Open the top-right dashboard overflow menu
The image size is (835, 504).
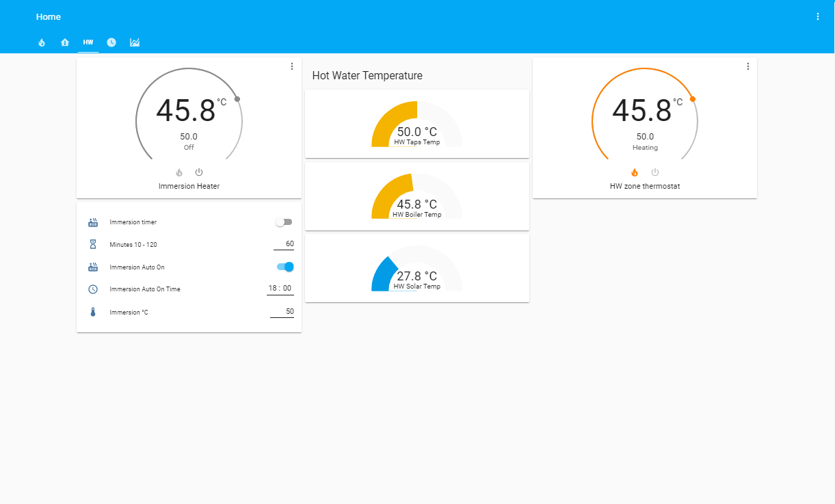[818, 16]
